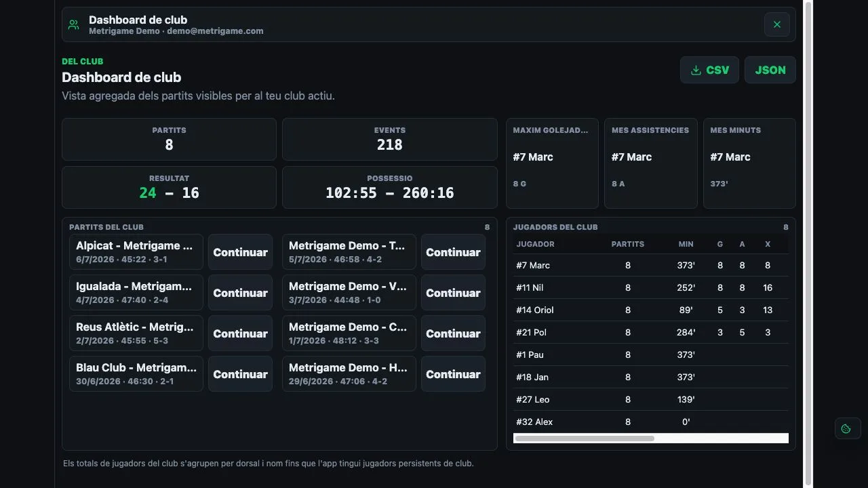The width and height of the screenshot is (868, 488).
Task: Click the PARTITS column header in players table
Action: pos(628,244)
